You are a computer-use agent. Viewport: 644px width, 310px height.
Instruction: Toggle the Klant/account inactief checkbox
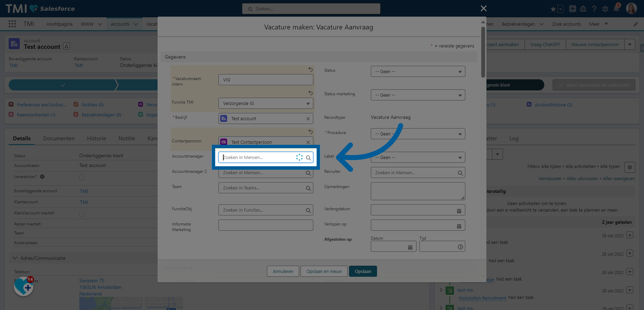coord(82,213)
